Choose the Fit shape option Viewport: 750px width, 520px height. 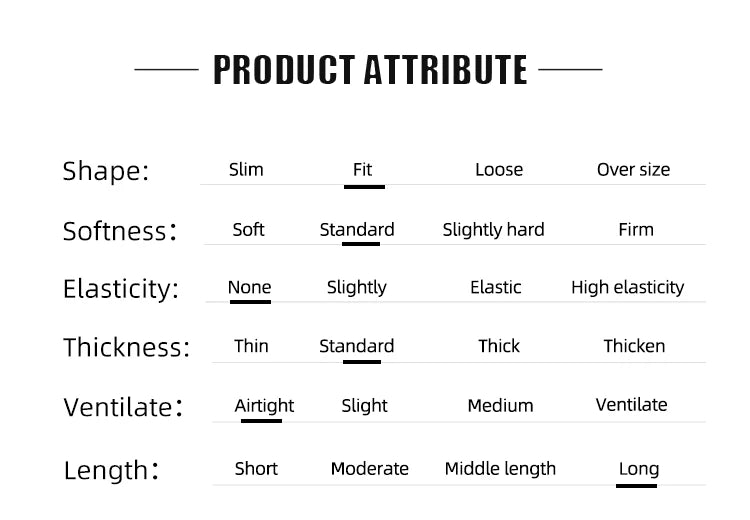362,170
